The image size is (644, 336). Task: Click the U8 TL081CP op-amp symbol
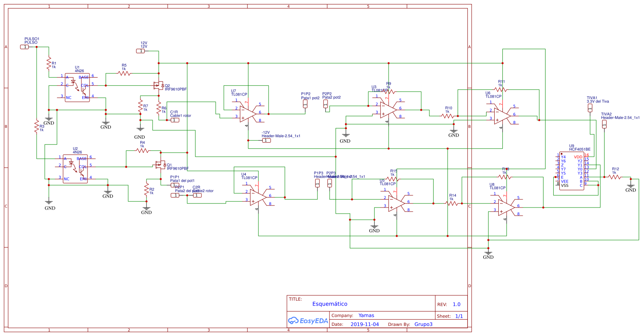click(x=506, y=207)
